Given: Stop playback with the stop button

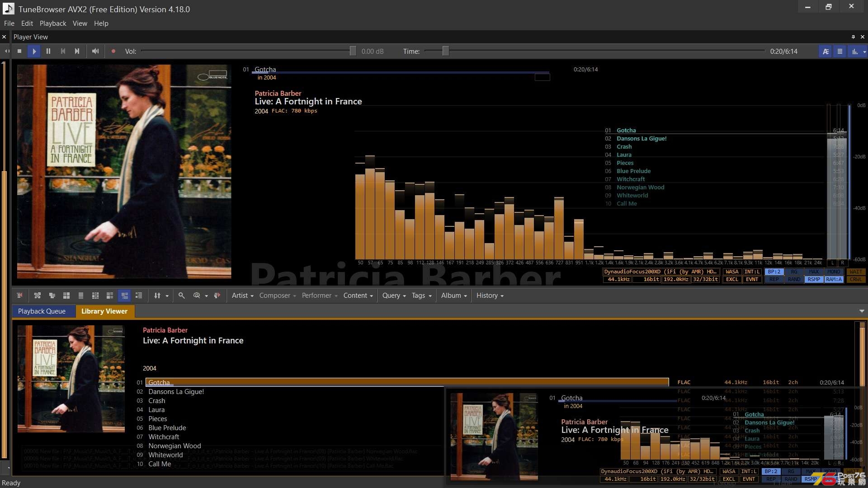Looking at the screenshot, I should 19,52.
